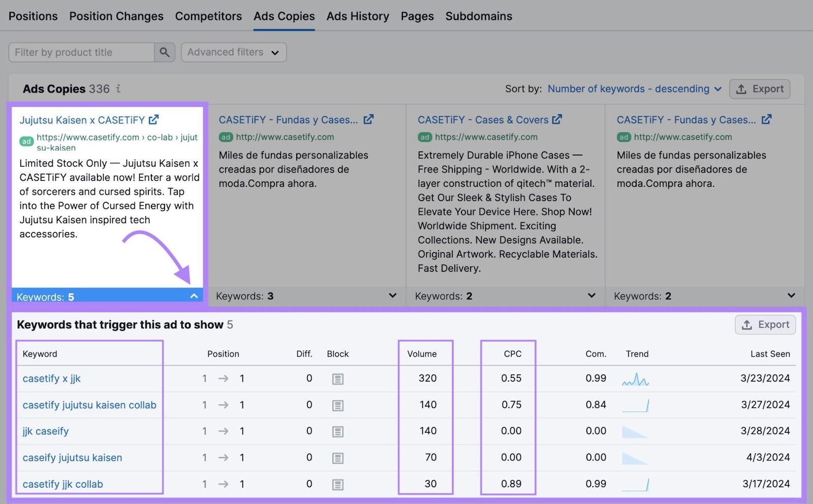Toggle blocking for casetify jjk collab
813x504 pixels.
point(337,484)
